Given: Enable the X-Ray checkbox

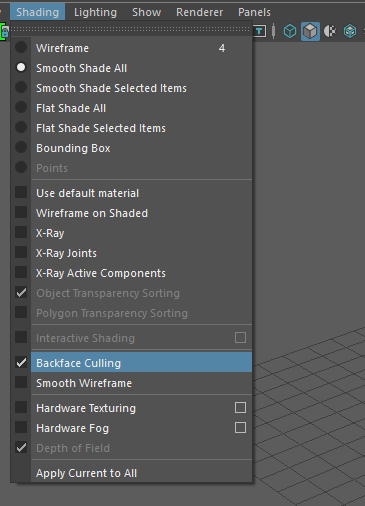Looking at the screenshot, I should 132,233.
